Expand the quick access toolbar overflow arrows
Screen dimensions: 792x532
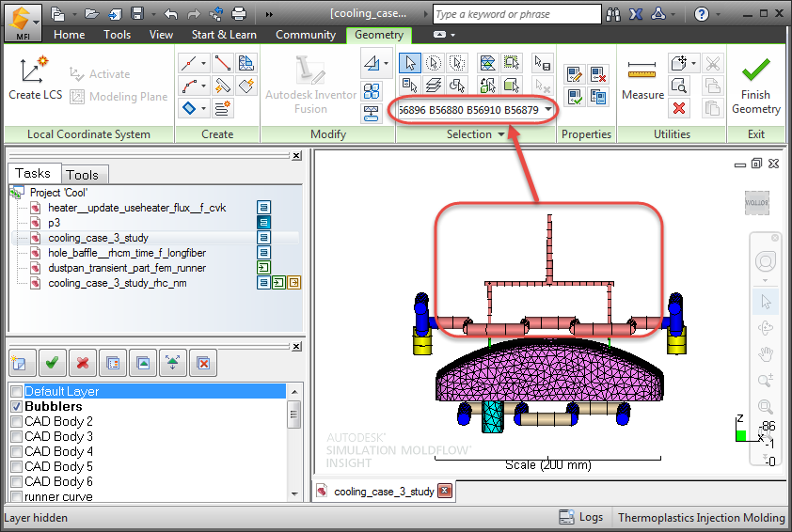coord(269,14)
